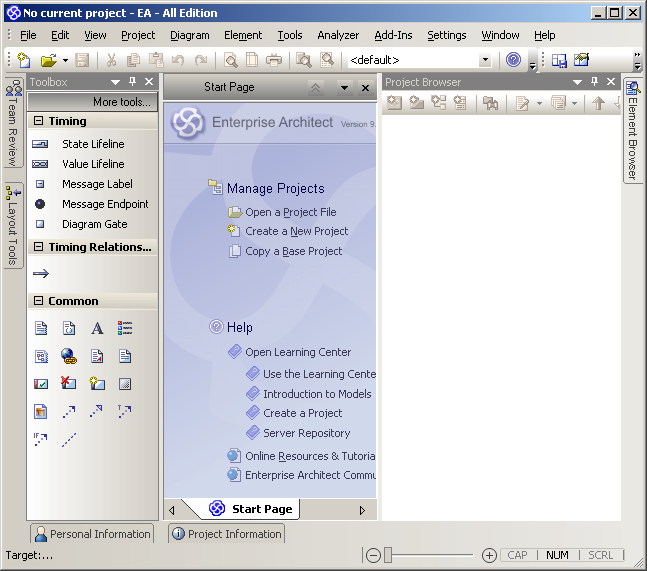
Task: Open Project Browser documentation dropdown arrow
Action: (x=539, y=103)
